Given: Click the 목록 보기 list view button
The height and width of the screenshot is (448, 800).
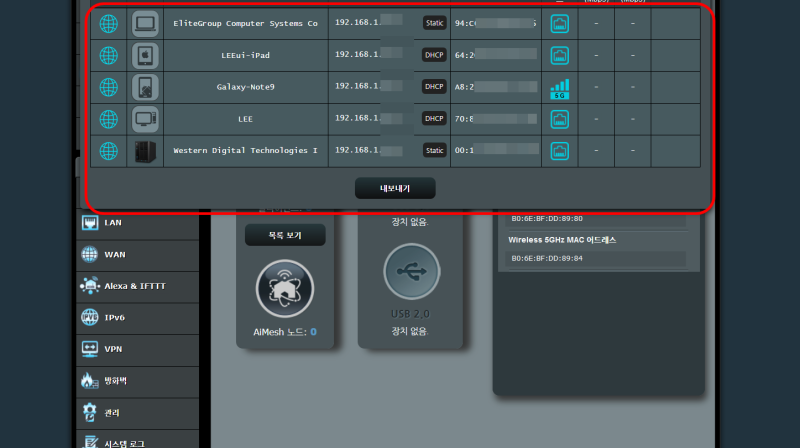Looking at the screenshot, I should (x=285, y=235).
